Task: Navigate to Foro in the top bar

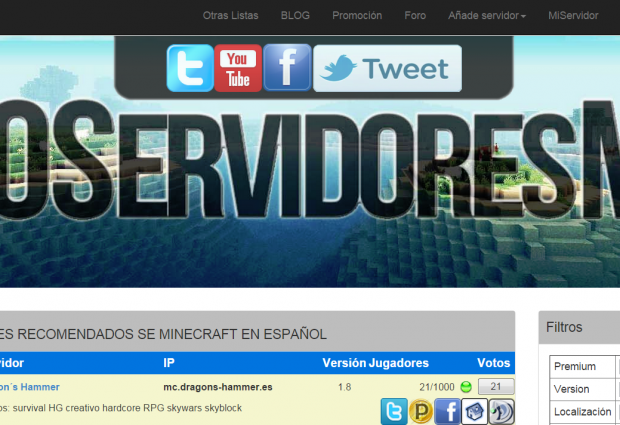Action: pyautogui.click(x=415, y=15)
